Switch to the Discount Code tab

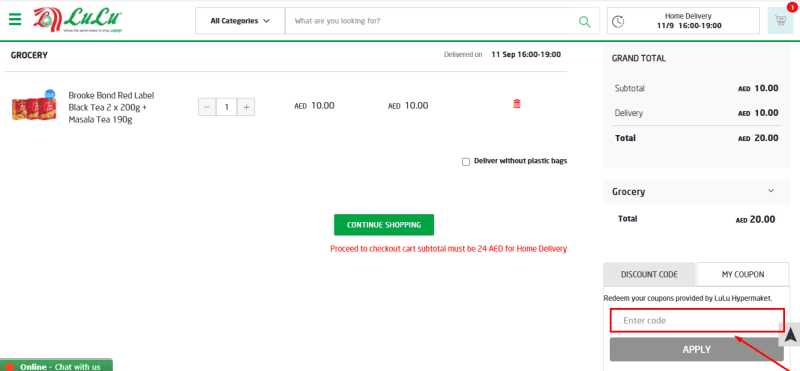649,274
